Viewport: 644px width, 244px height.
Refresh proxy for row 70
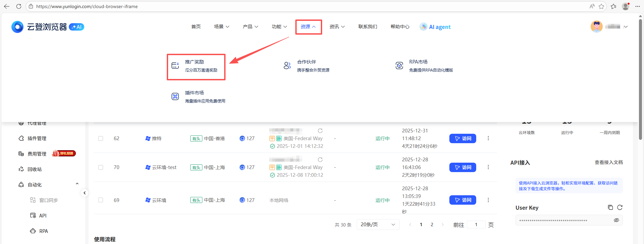pos(320,160)
